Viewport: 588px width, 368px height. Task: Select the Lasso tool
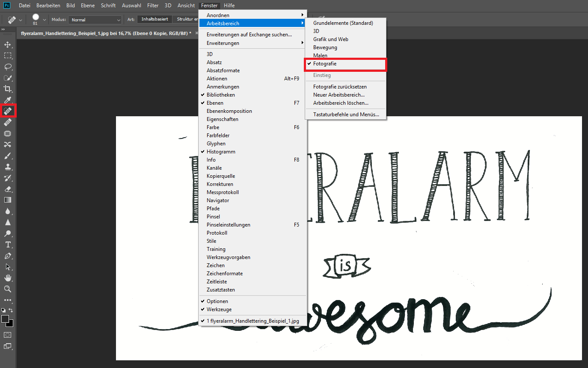click(8, 67)
